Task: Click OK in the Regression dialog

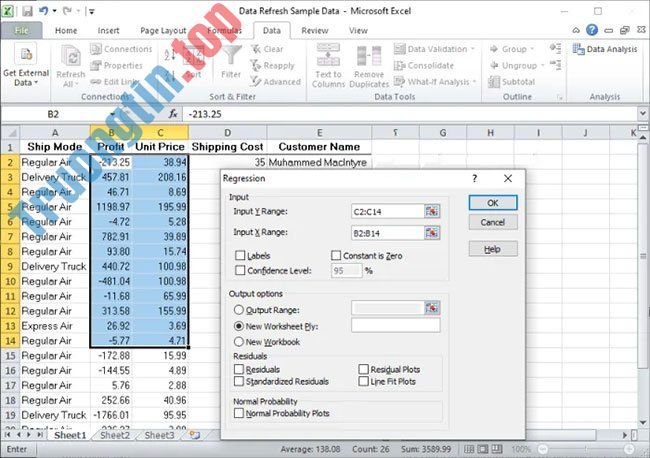Action: (493, 203)
